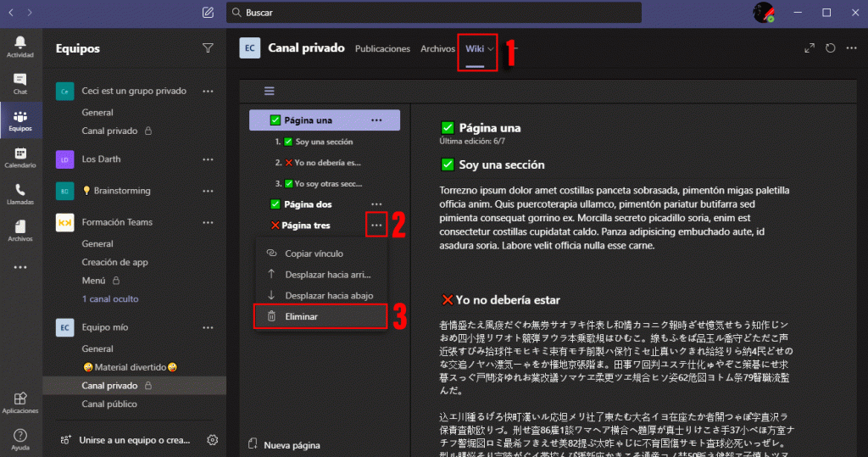868x457 pixels.
Task: Select the Equipos sidebar icon
Action: pos(20,120)
